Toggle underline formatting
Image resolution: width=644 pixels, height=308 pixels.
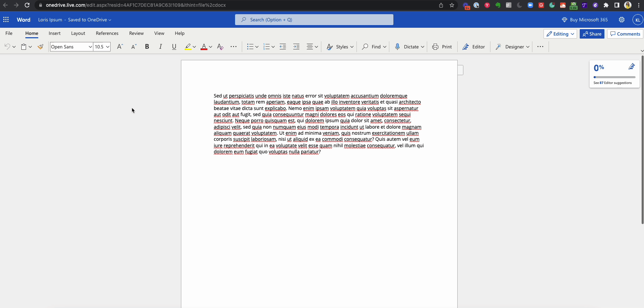(174, 47)
